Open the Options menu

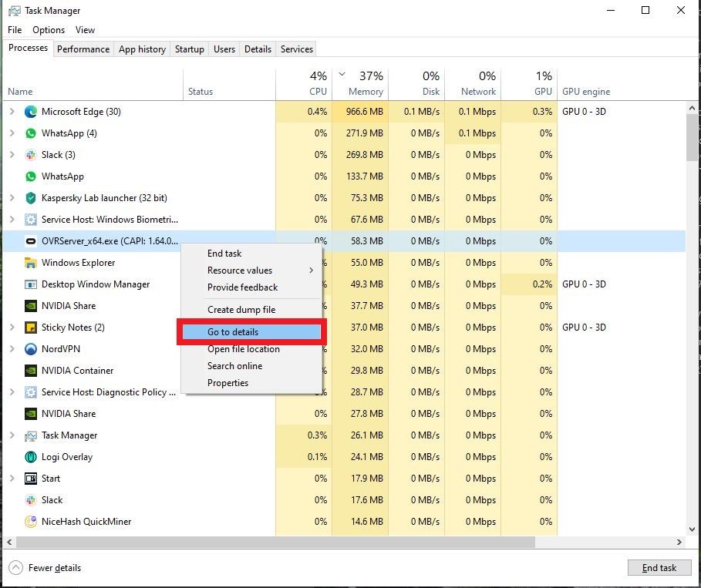tap(48, 29)
